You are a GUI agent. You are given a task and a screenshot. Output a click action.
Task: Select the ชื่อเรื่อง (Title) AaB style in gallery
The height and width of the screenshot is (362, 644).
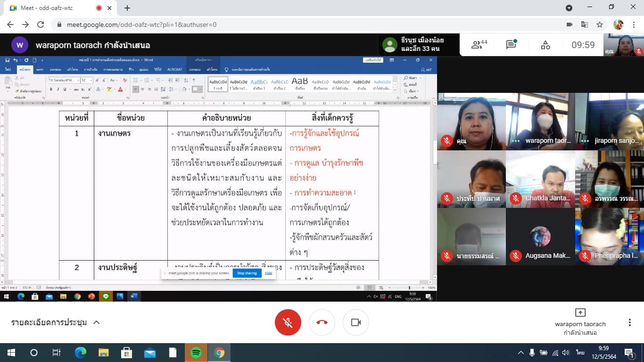[x=300, y=84]
